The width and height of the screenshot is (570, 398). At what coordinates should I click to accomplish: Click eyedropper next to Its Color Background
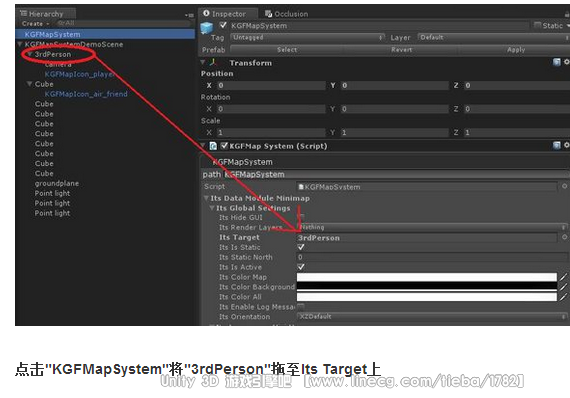tap(563, 287)
